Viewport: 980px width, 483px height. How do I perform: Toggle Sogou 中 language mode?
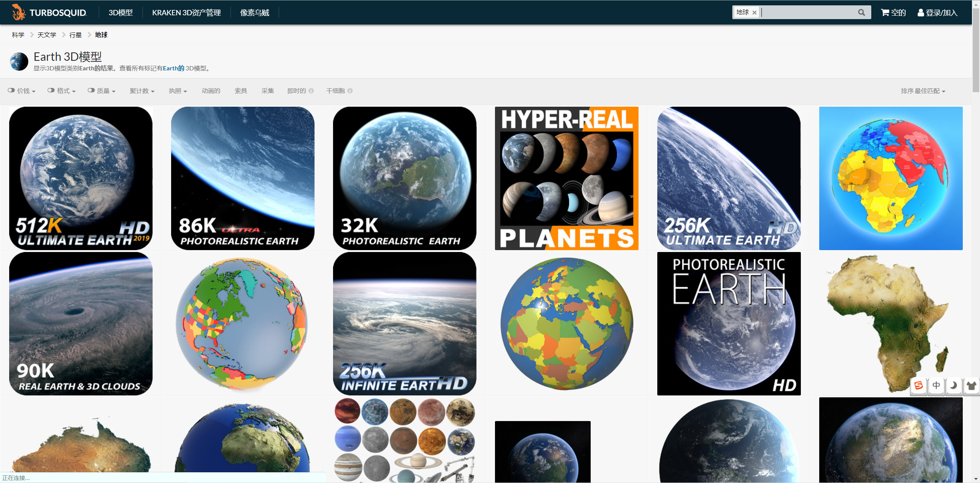tap(936, 385)
